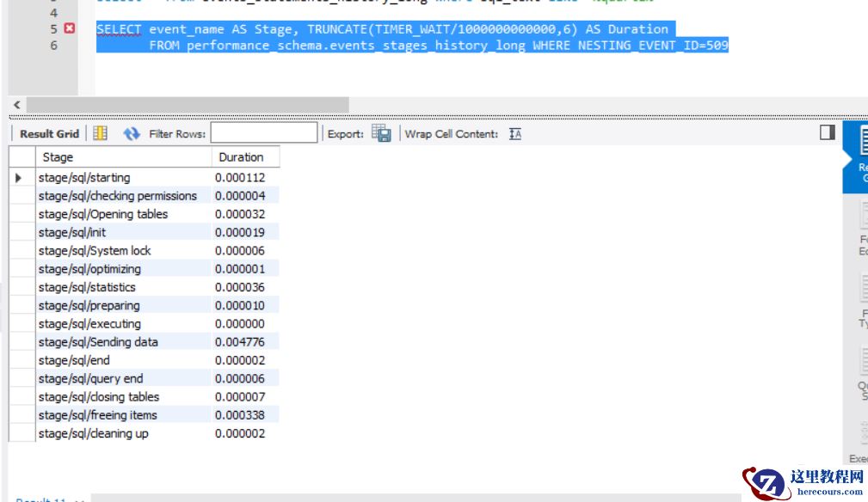The width and height of the screenshot is (868, 502).
Task: Click the editor's horizontal scrollbar thumb
Action: click(188, 105)
